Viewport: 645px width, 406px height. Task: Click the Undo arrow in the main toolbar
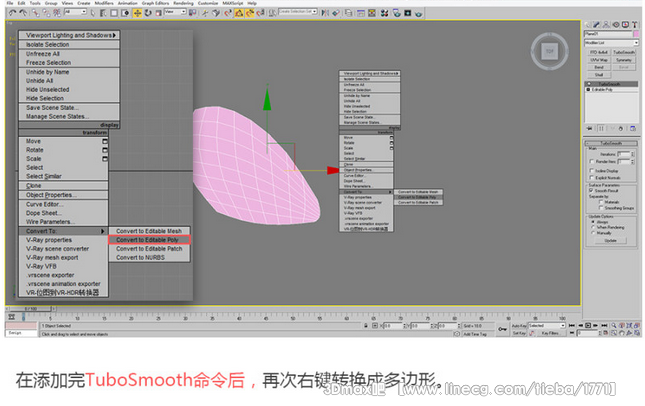(12, 13)
